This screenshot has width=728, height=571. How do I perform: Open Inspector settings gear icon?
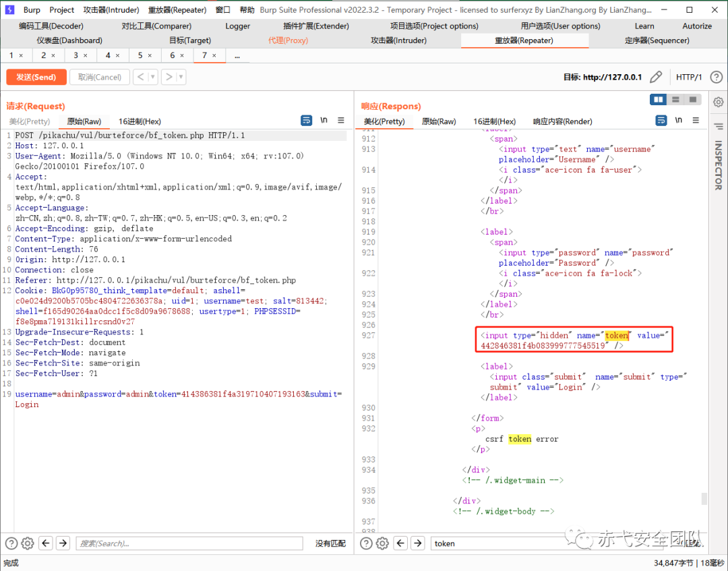[x=719, y=102]
